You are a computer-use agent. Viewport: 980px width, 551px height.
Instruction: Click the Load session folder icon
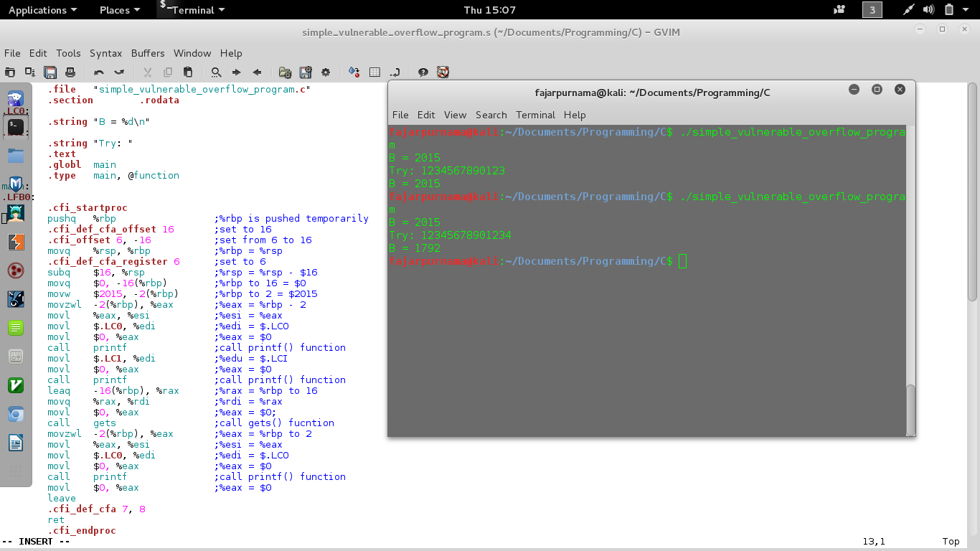[x=285, y=72]
